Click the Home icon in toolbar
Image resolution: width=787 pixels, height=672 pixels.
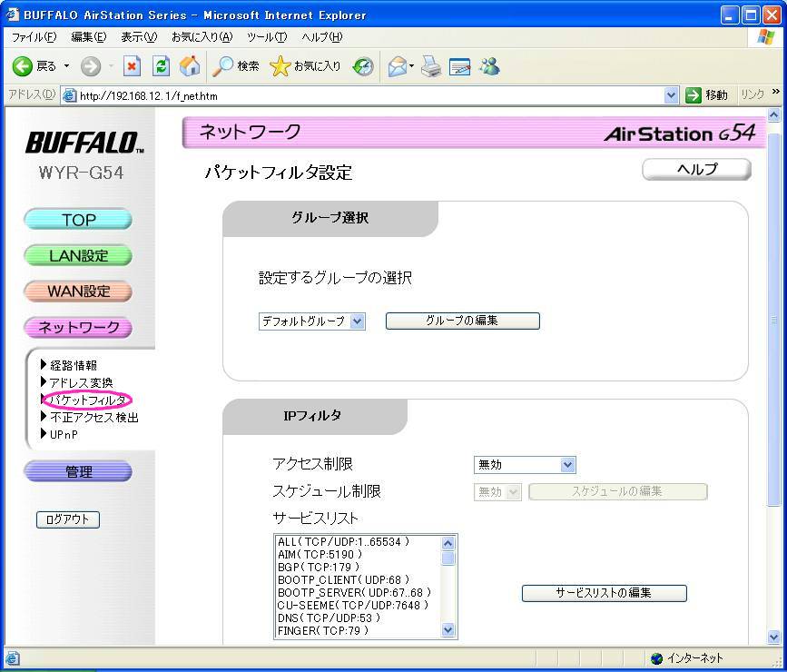tap(190, 66)
